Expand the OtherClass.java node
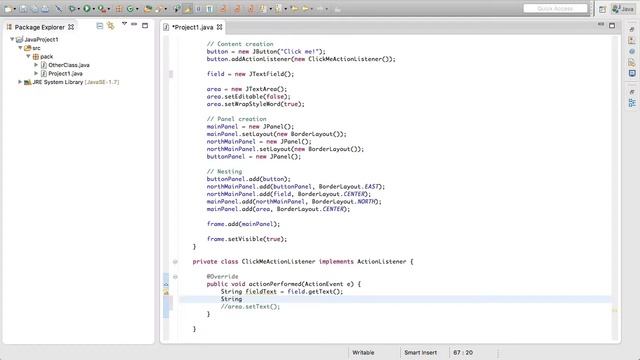Screen dimensions: 640x360 [36, 65]
